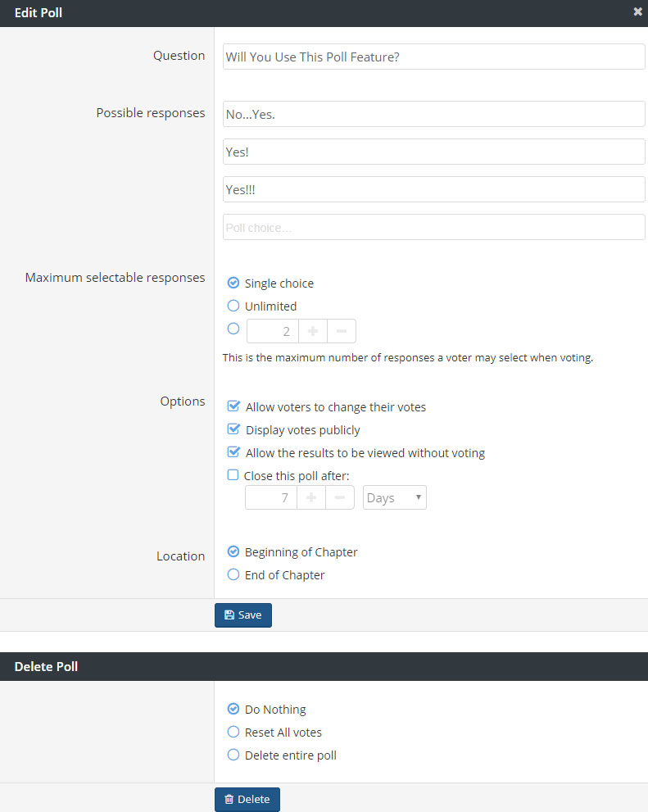
Task: Uncheck Display votes publicly
Action: pos(233,429)
